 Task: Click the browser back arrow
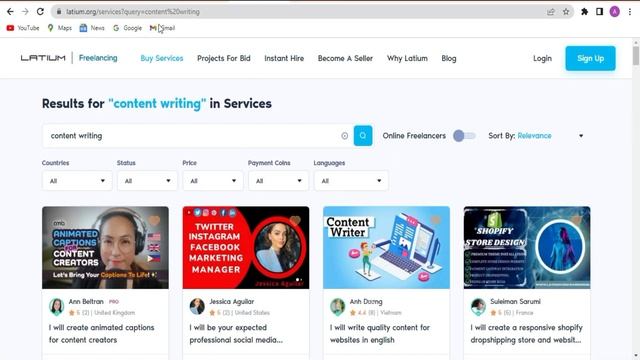click(x=10, y=12)
